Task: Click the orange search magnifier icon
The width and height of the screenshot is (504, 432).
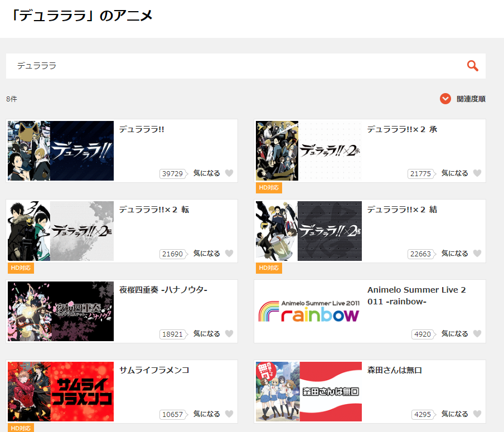Action: pyautogui.click(x=473, y=66)
